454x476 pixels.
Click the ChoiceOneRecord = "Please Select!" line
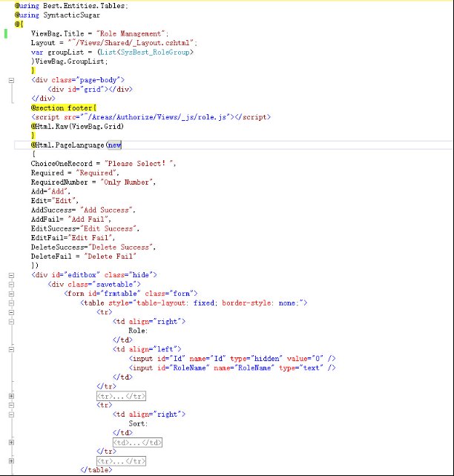pos(103,163)
